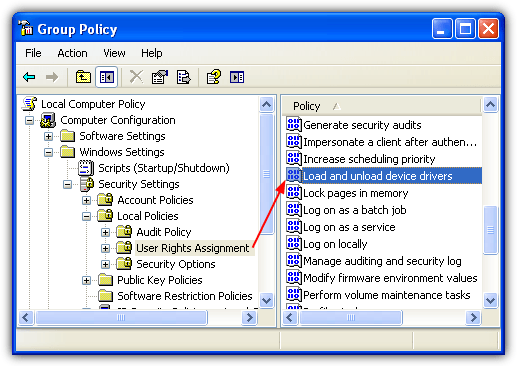Click the Windows Settings folder icon
The width and height of the screenshot is (517, 366).
[68, 152]
